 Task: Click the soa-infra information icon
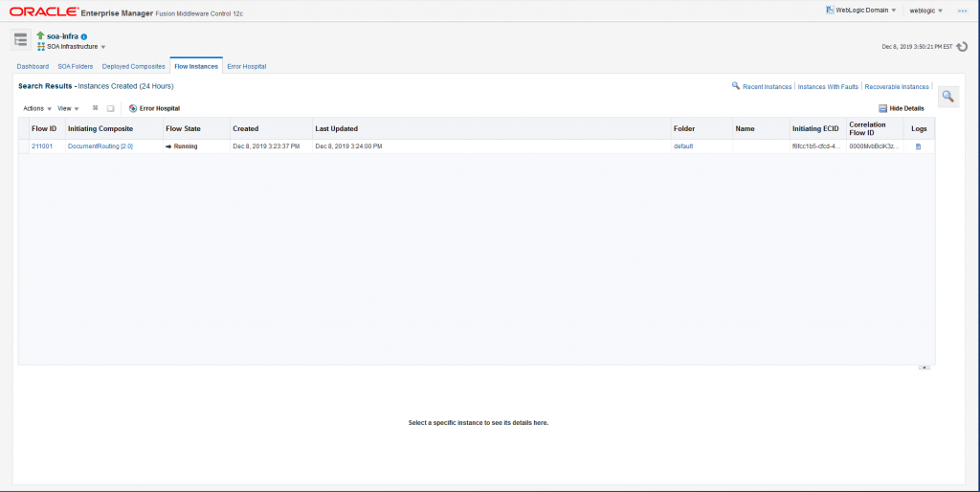pyautogui.click(x=84, y=36)
